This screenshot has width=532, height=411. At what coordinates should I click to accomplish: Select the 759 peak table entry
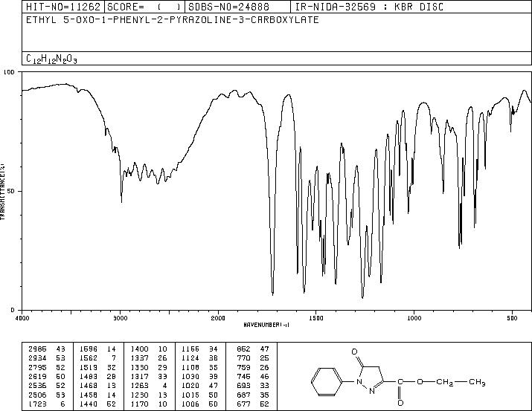(253, 367)
